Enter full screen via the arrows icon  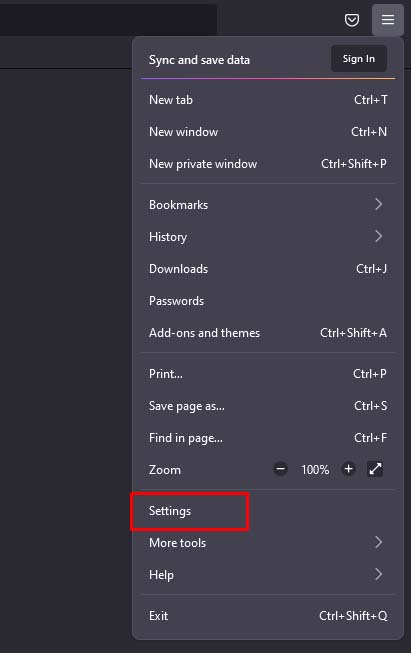tap(375, 469)
